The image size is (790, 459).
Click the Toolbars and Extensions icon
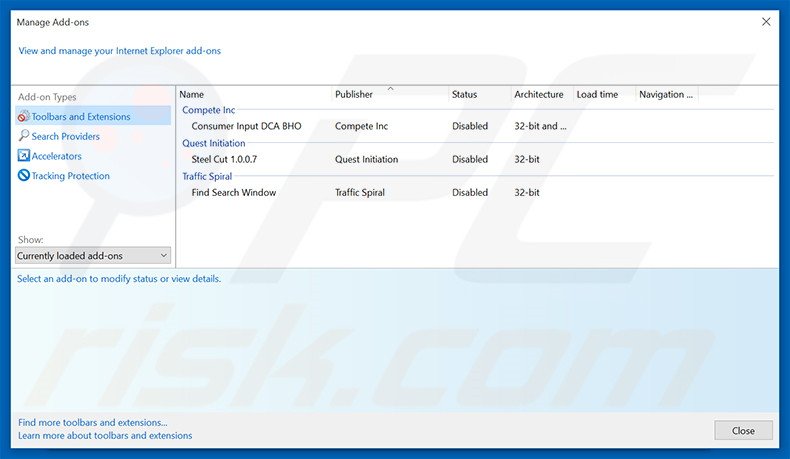(23, 116)
